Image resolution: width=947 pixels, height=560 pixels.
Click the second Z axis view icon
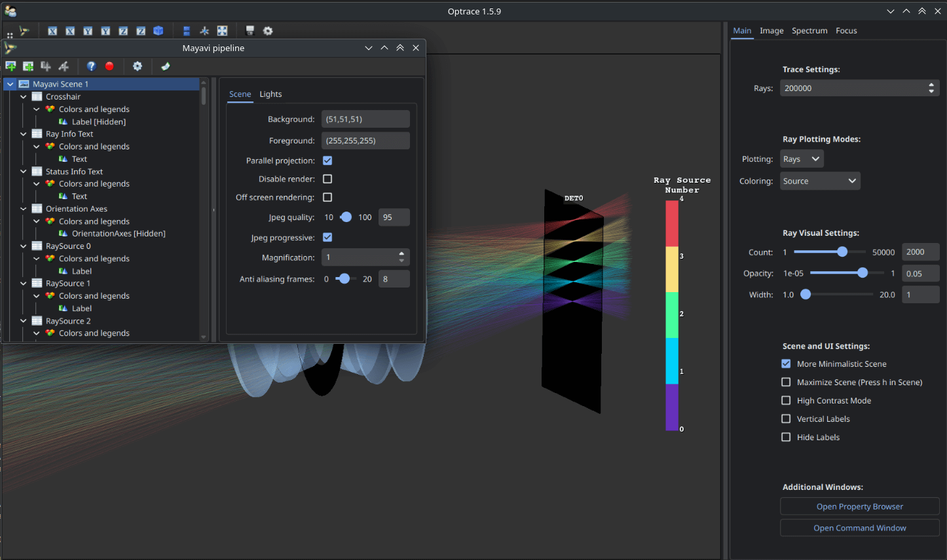pos(141,31)
